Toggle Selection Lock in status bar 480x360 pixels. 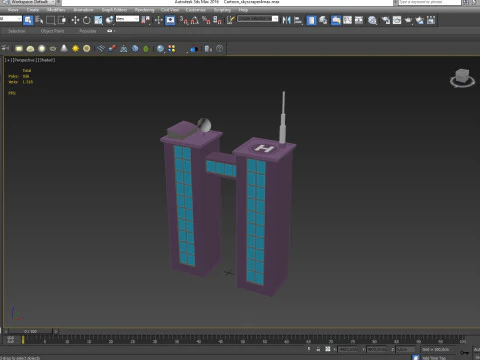(x=318, y=349)
